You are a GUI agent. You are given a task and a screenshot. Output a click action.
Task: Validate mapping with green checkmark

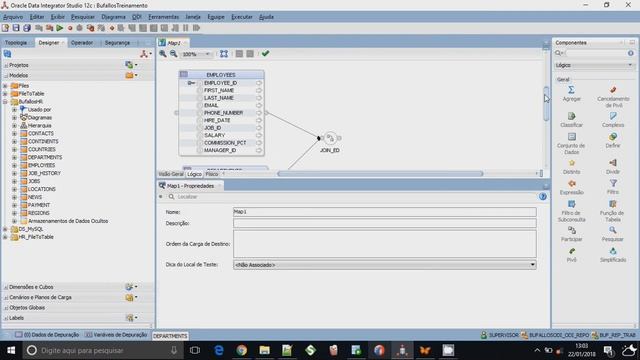tap(265, 53)
